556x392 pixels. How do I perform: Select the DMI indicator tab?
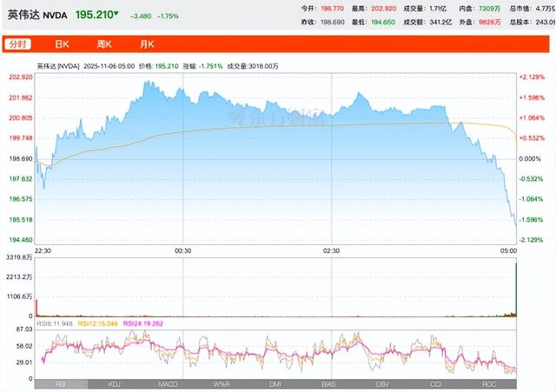(x=275, y=384)
